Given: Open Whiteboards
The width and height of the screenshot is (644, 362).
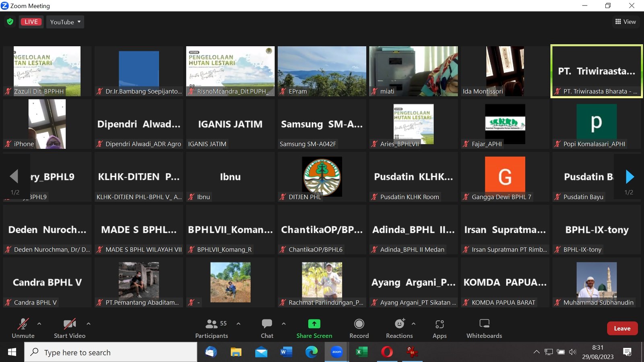Looking at the screenshot, I should coord(484,329).
